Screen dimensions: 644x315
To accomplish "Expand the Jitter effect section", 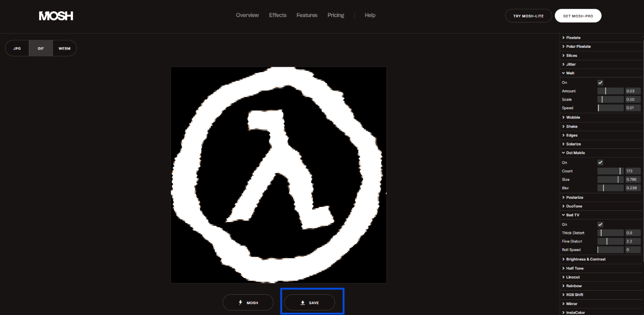I will tap(601, 64).
